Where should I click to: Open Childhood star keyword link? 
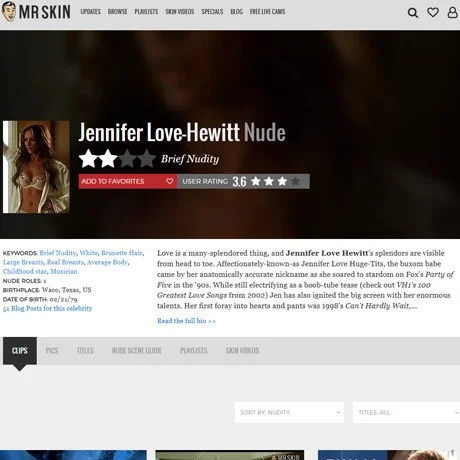pyautogui.click(x=25, y=271)
